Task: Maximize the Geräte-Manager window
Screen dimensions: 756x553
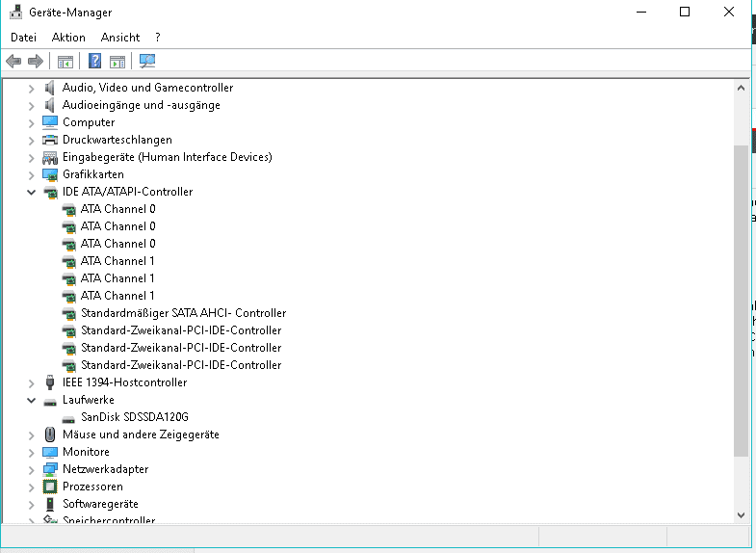Action: tap(685, 12)
